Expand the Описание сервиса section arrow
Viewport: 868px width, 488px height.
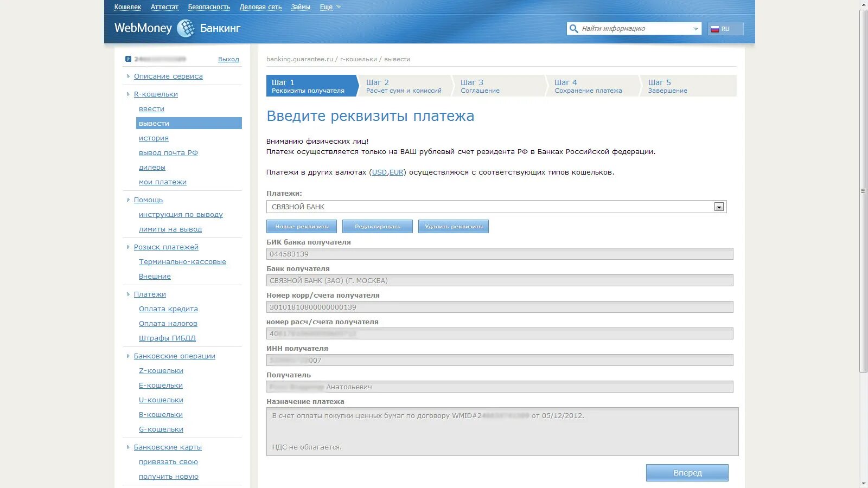129,76
